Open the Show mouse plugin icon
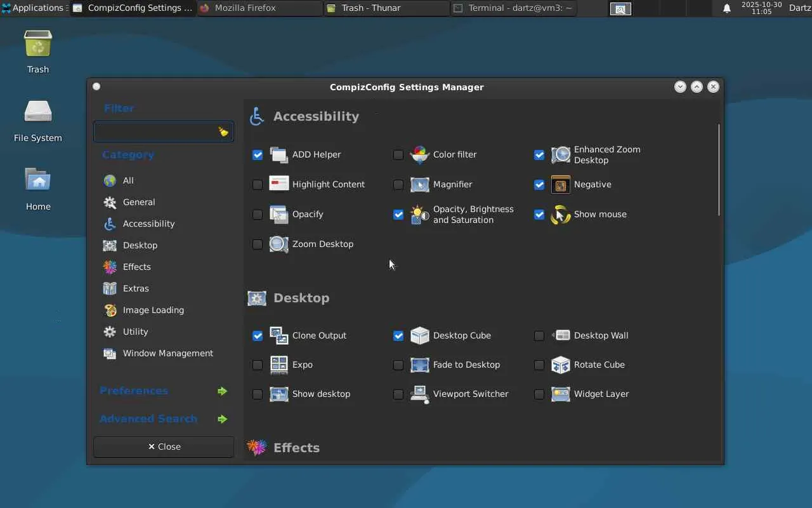This screenshot has width=812, height=508. click(x=561, y=214)
